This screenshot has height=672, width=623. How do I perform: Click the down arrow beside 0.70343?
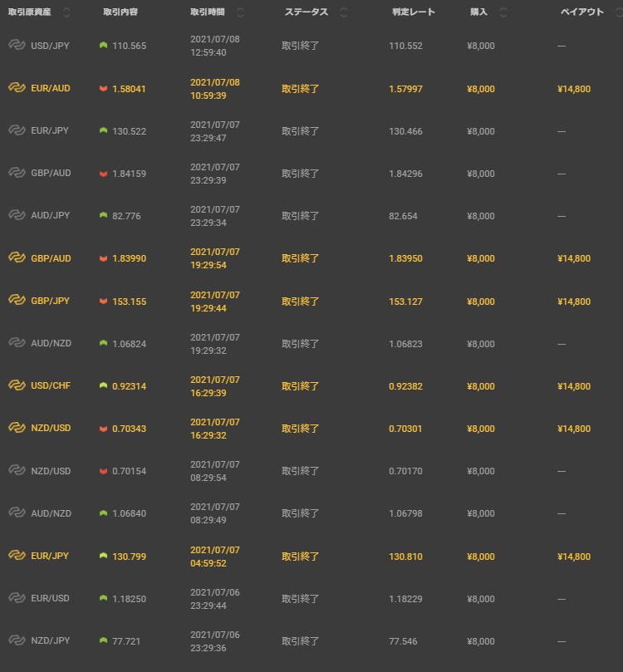103,429
